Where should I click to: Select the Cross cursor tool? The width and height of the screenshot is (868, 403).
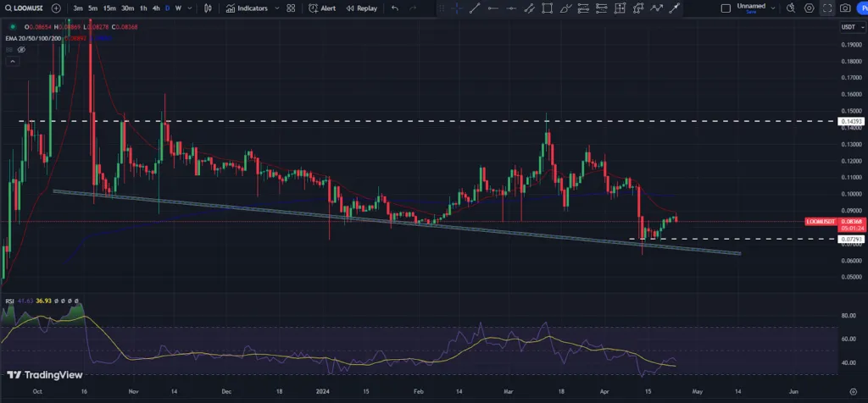457,8
